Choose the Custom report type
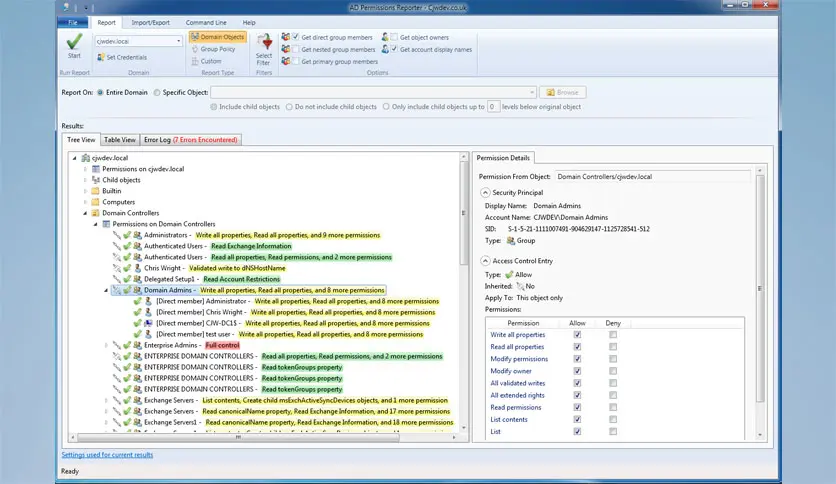Viewport: 836px width, 484px height. [207, 61]
